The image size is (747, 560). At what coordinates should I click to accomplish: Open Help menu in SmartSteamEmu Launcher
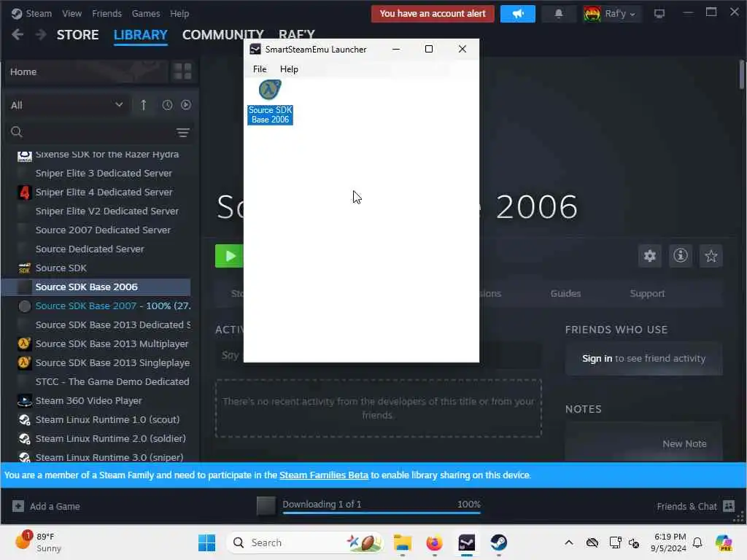tap(289, 69)
